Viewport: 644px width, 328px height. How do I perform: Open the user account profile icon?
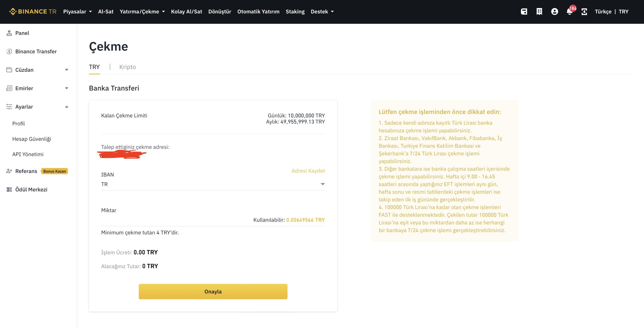tap(554, 12)
